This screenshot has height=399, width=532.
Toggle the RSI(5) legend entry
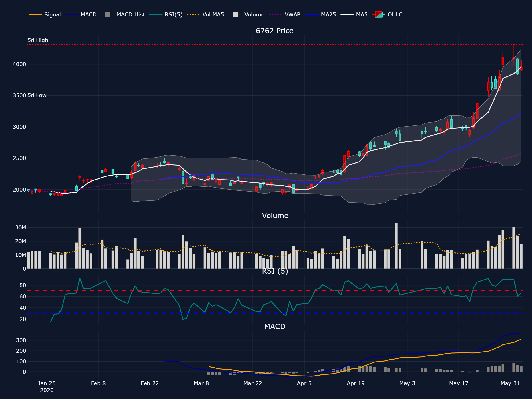pos(166,14)
